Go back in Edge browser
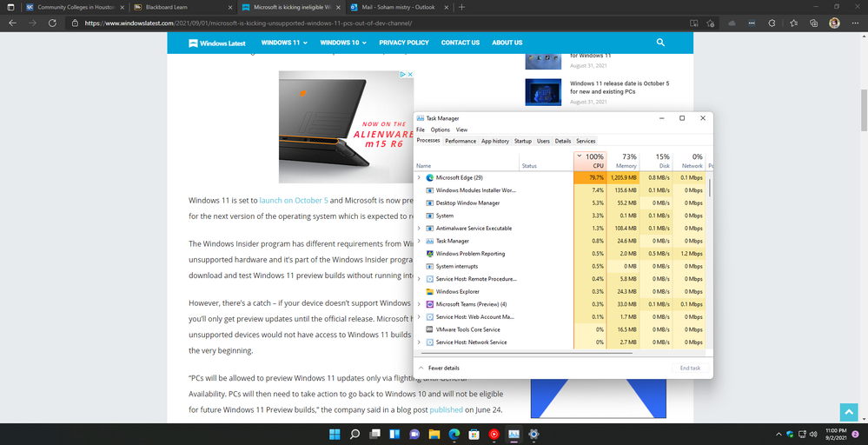 12,23
